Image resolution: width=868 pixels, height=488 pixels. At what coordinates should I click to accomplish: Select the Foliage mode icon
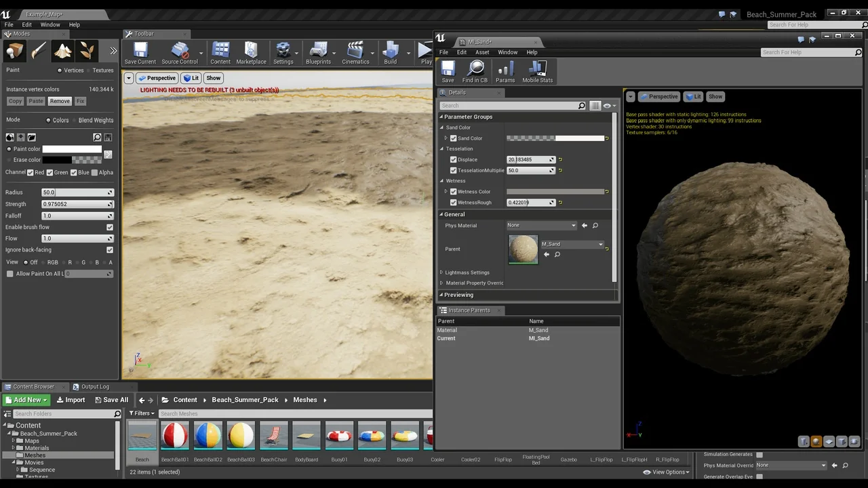pos(87,51)
